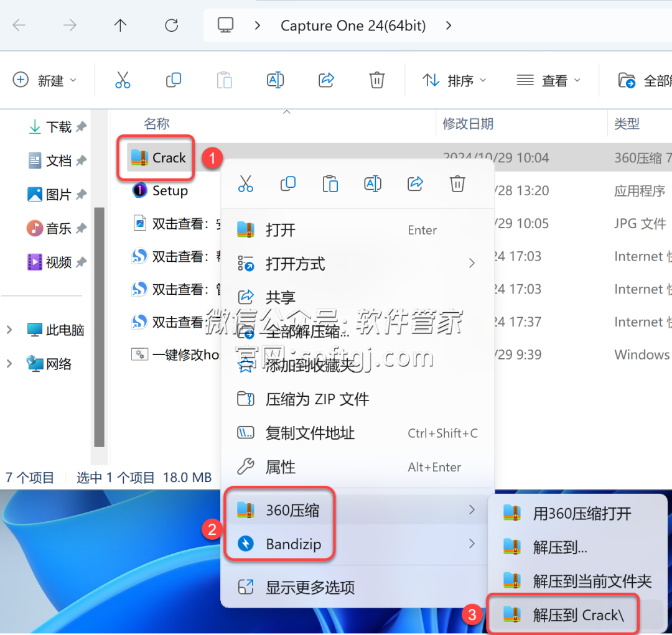Open the 查看 (View) dropdown
The image size is (672, 635).
point(548,80)
